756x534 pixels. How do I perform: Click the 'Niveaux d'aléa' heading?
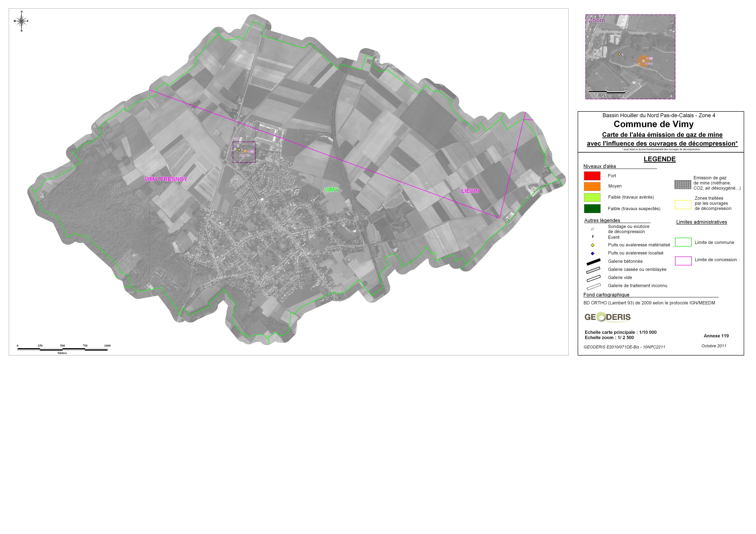(600, 166)
